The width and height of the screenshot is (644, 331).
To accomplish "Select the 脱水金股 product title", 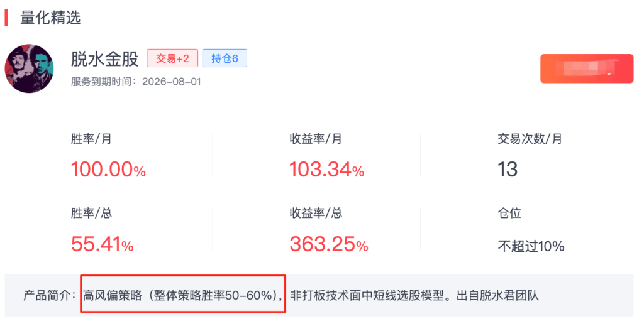I will point(104,59).
